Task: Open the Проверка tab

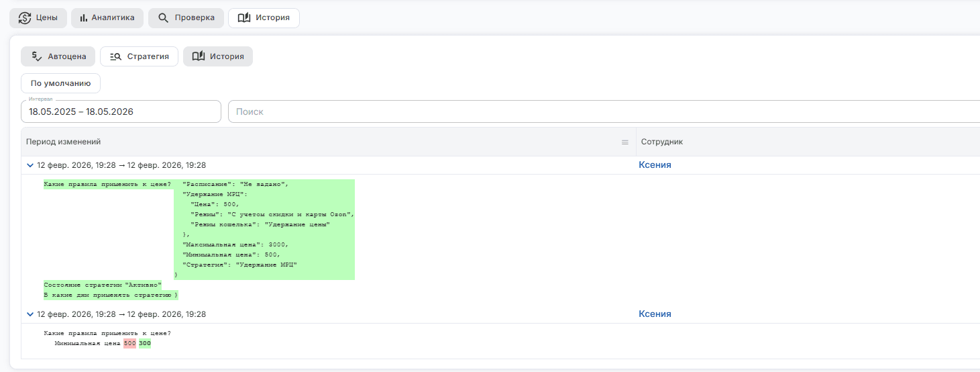Action: pyautogui.click(x=186, y=18)
